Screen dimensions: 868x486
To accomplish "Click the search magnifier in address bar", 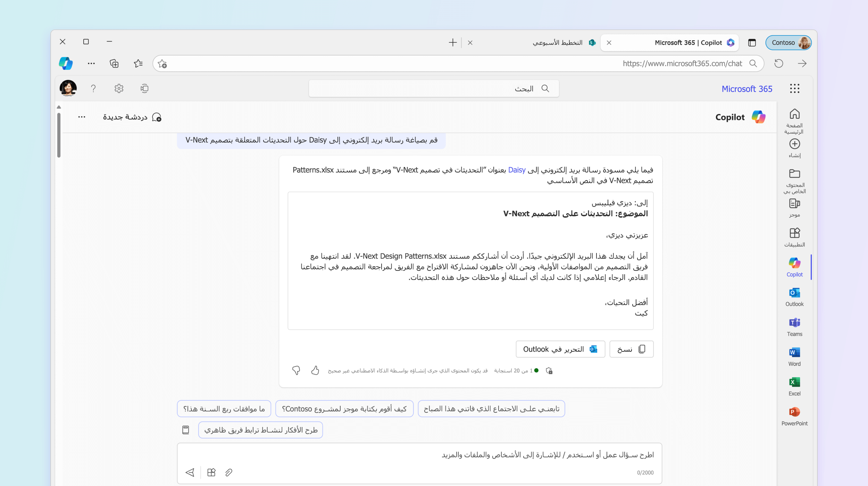I will 753,64.
